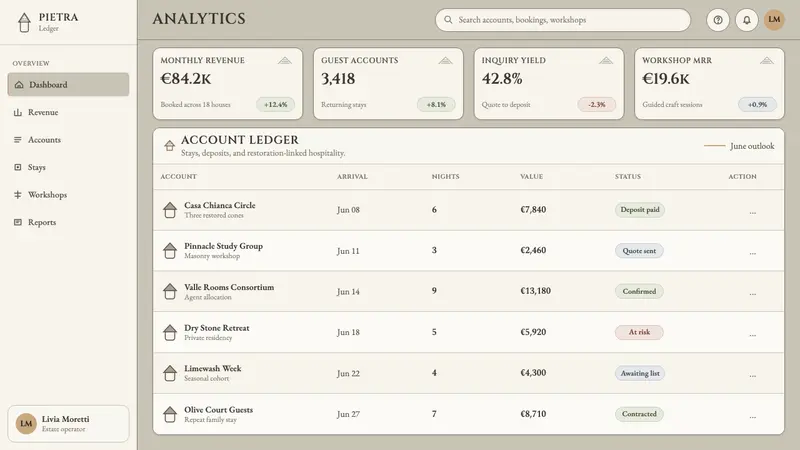The height and width of the screenshot is (450, 800).
Task: Open actions menu for Pinnacle Study Group
Action: click(x=753, y=253)
